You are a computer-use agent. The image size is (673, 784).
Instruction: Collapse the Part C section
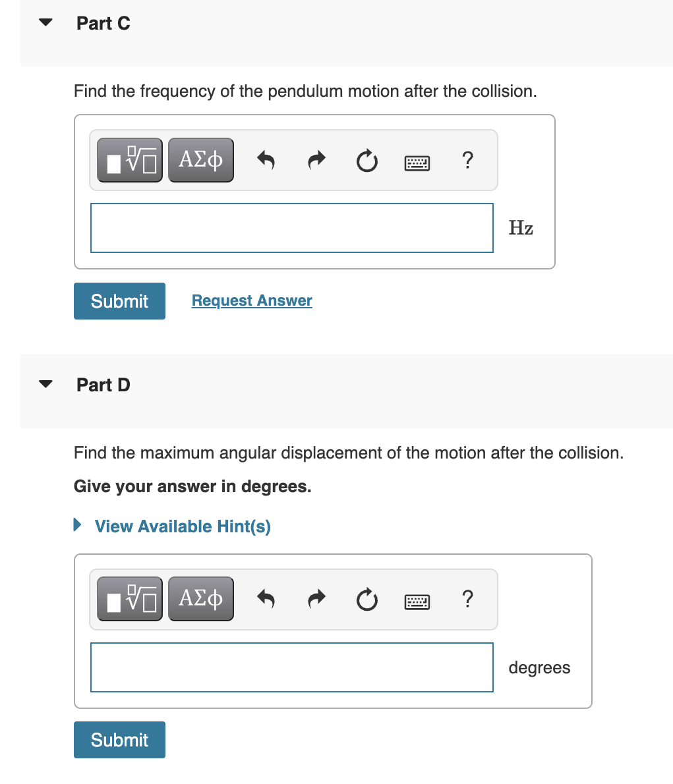tap(45, 22)
